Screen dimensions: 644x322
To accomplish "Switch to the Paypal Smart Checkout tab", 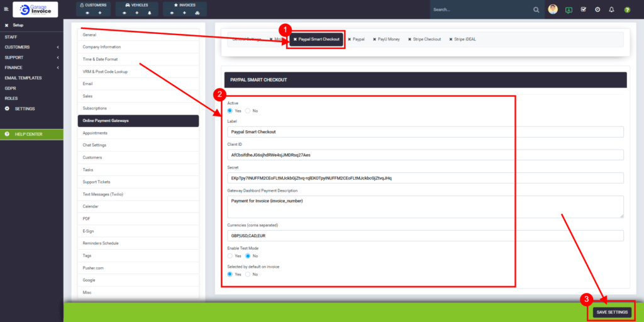I will point(317,40).
